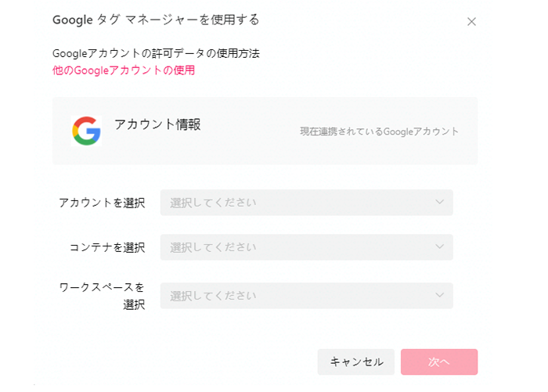Viewport: 548px width, 392px height.
Task: Click the Google G logo icon
Action: (86, 131)
